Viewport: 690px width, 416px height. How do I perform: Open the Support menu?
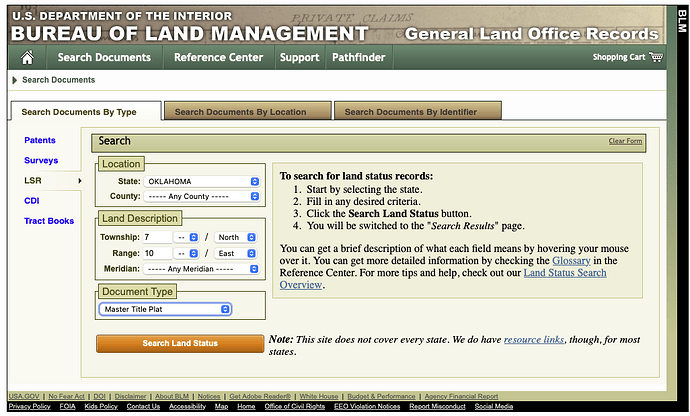point(300,57)
